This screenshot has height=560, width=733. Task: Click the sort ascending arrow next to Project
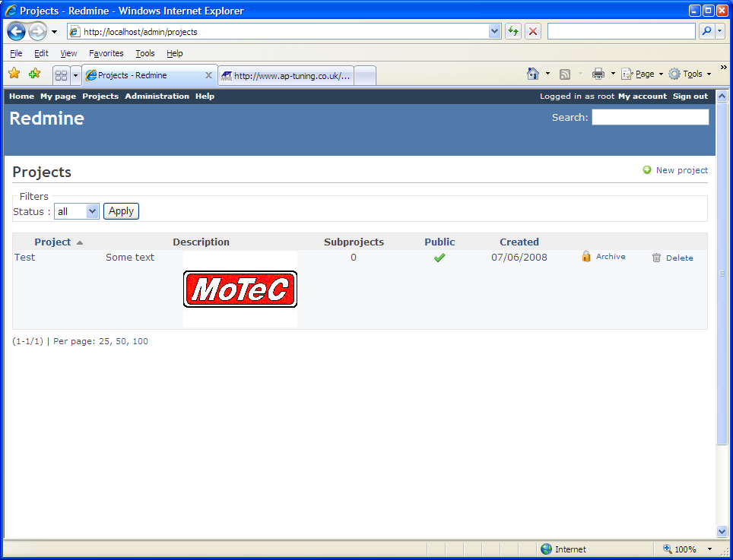tap(80, 243)
